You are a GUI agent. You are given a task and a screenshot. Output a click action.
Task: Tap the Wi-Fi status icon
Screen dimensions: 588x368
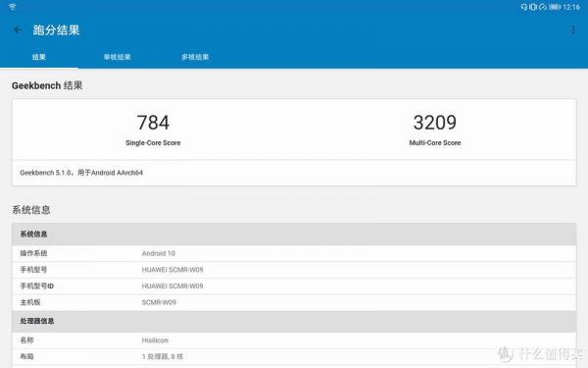[x=13, y=7]
